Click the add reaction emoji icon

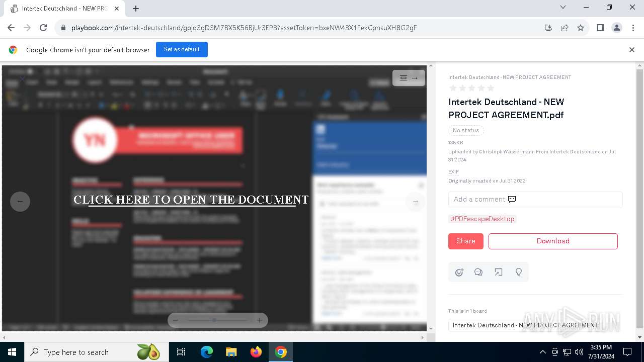(x=459, y=273)
